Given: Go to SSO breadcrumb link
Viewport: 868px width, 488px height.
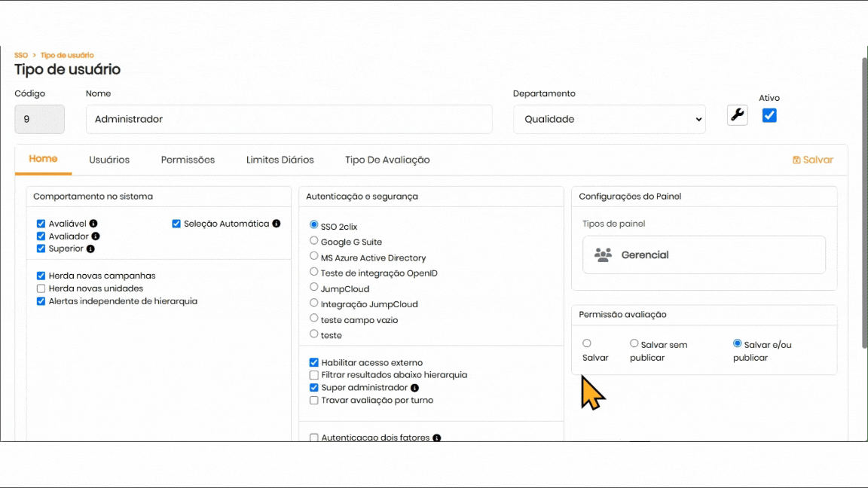Looking at the screenshot, I should (21, 55).
